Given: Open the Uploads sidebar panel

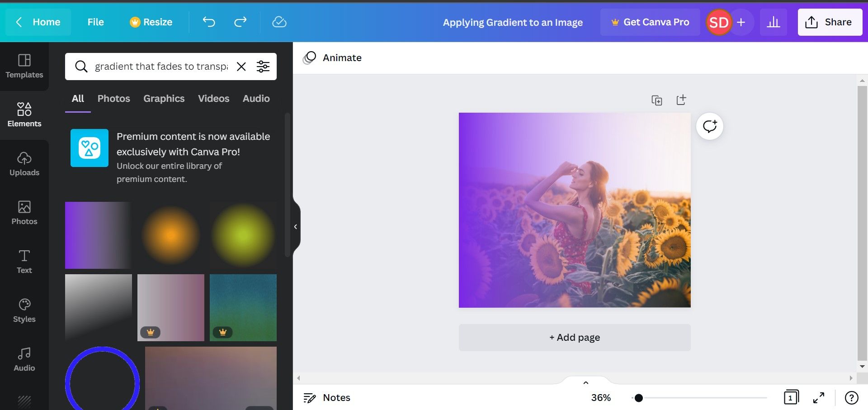Looking at the screenshot, I should 24,164.
